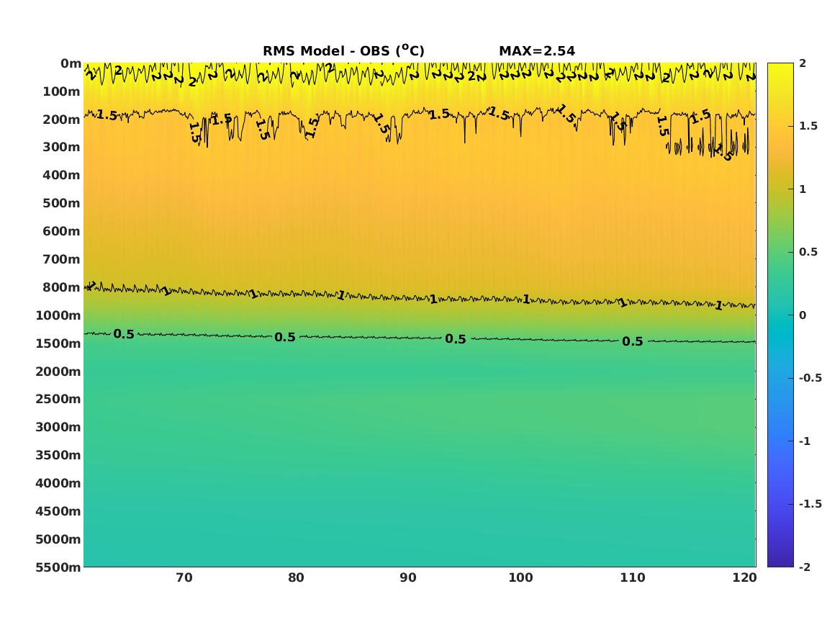Viewport: 840px width, 630px height.
Task: Select the '4000m' depth axis label
Action: click(x=58, y=483)
